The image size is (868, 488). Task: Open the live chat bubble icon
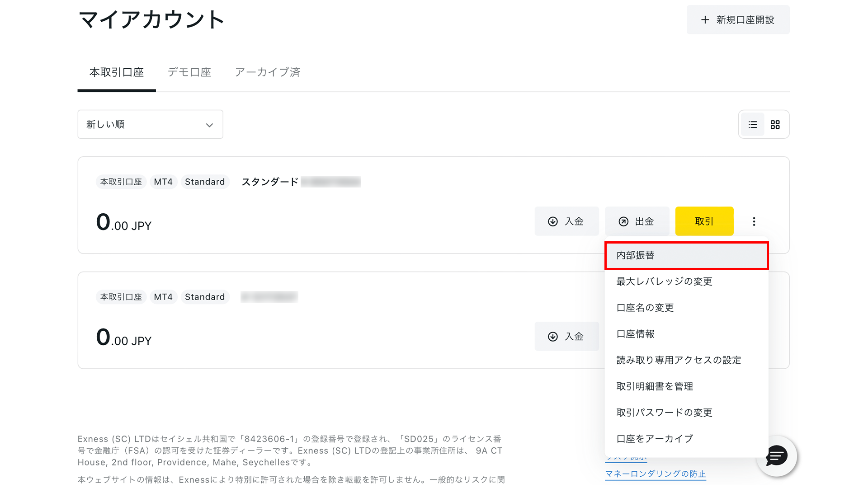pyautogui.click(x=776, y=456)
